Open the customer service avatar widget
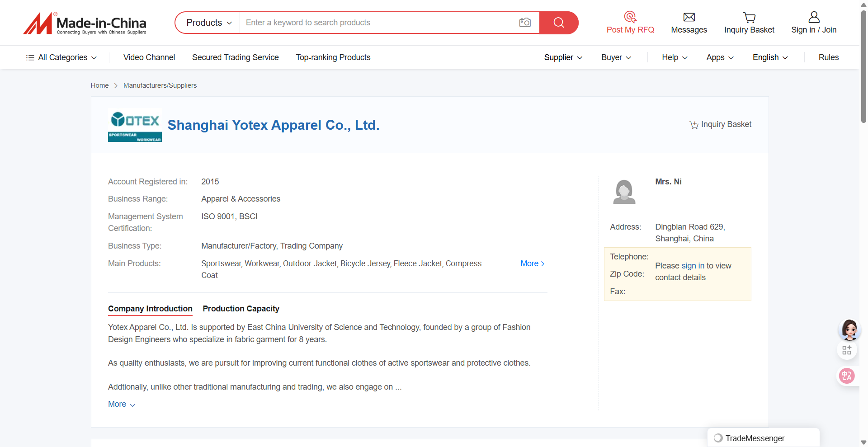This screenshot has height=447, width=868. [849, 329]
